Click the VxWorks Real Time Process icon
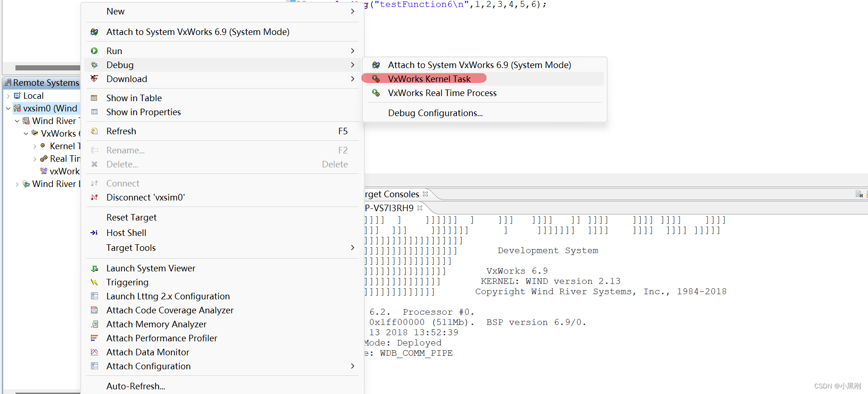868x394 pixels. pyautogui.click(x=376, y=93)
